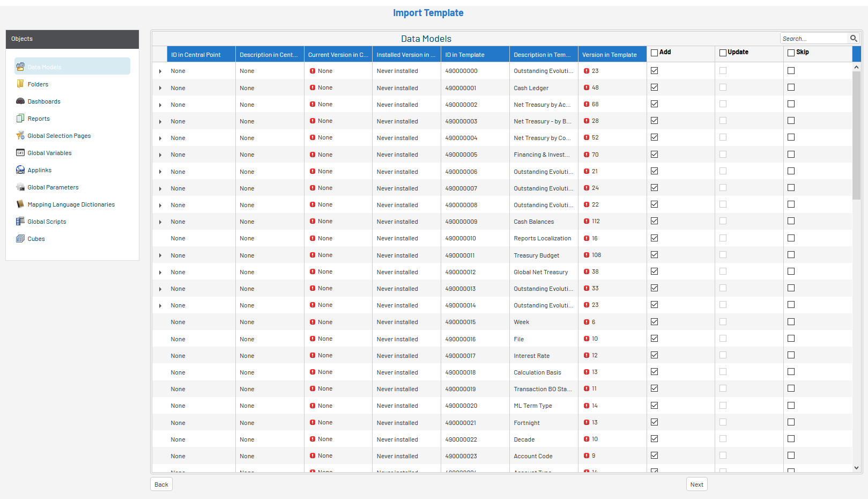This screenshot has width=868, height=499.
Task: Click the Dashboards icon in sidebar
Action: click(20, 101)
